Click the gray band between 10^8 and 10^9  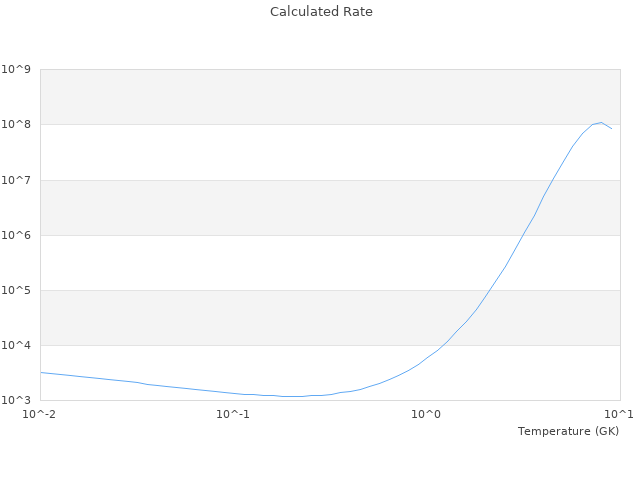tap(300, 97)
